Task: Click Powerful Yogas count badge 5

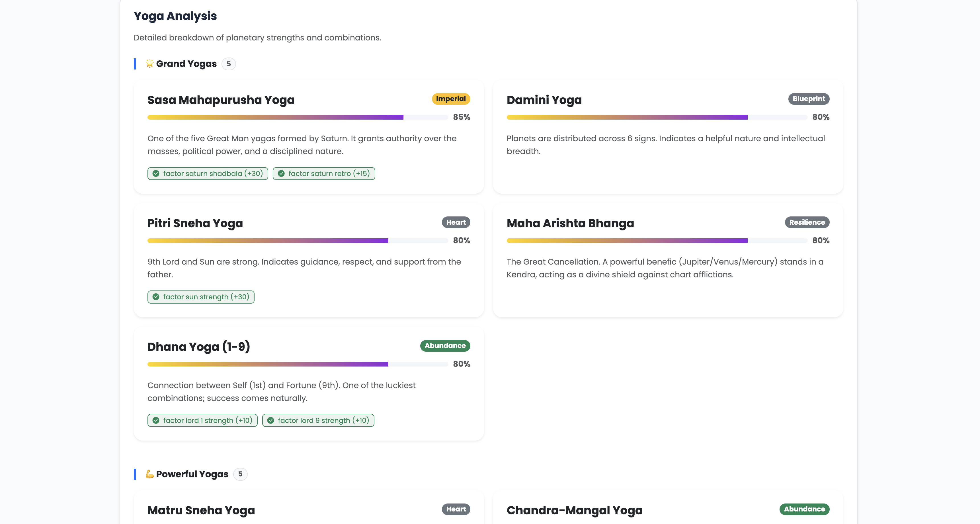Action: [x=240, y=474]
